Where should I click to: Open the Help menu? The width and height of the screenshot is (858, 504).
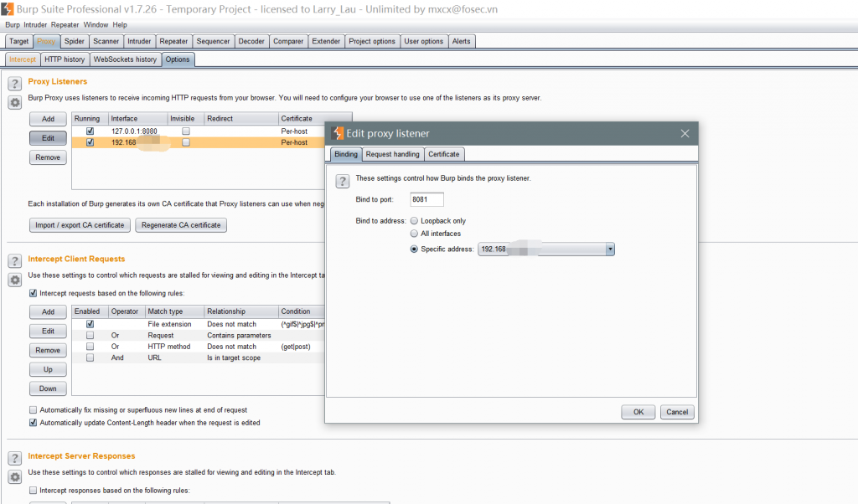(120, 24)
